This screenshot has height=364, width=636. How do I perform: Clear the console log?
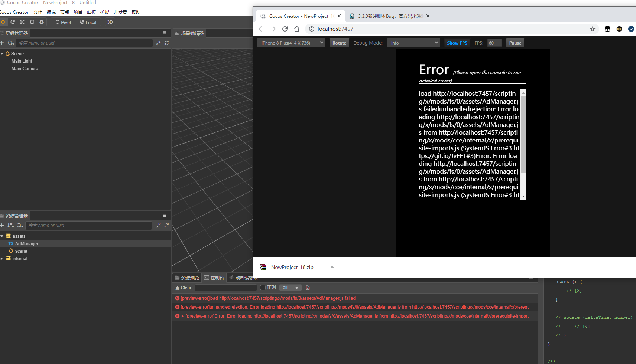click(183, 288)
